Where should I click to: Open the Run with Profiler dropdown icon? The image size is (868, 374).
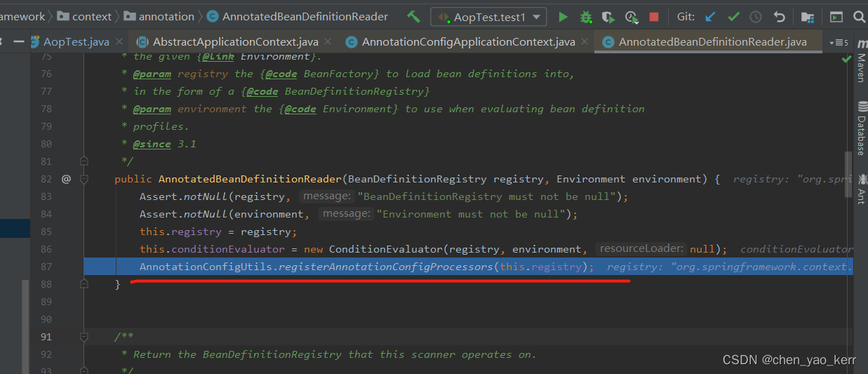(x=632, y=16)
